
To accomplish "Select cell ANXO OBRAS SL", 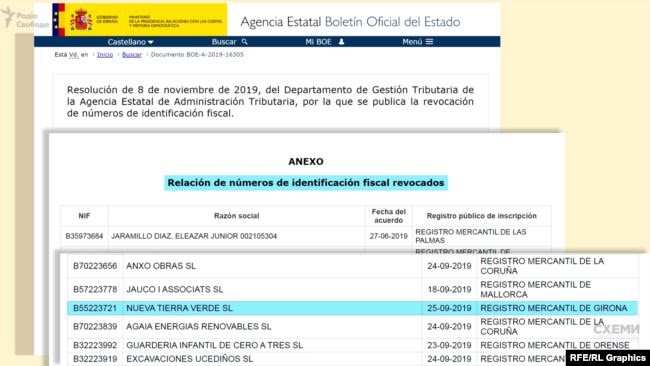I will [161, 266].
